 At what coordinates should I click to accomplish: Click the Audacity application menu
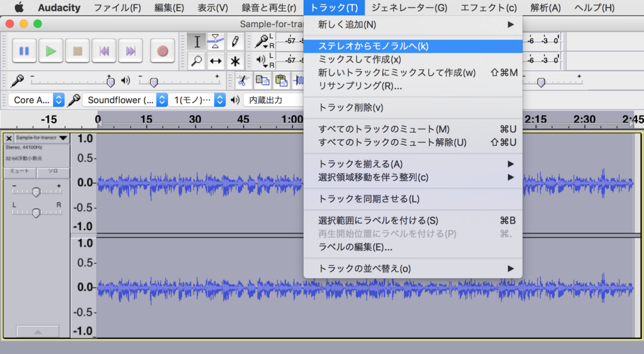[59, 8]
